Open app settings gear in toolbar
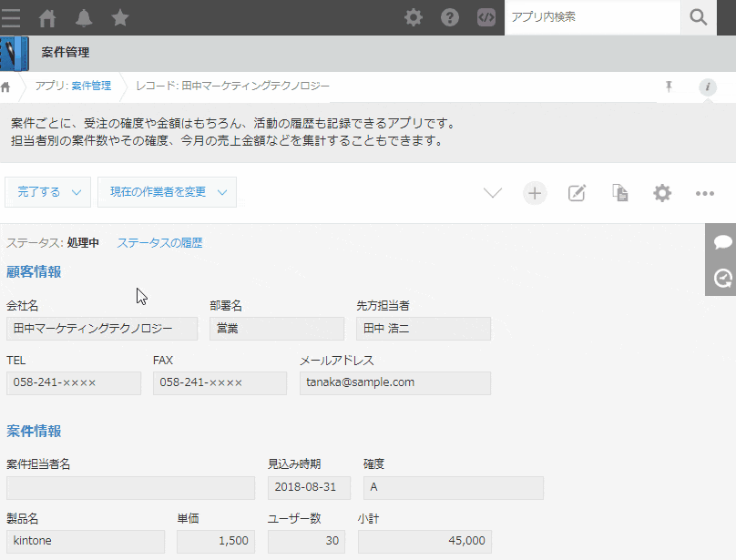Screen dimensions: 736x560 click(x=662, y=193)
